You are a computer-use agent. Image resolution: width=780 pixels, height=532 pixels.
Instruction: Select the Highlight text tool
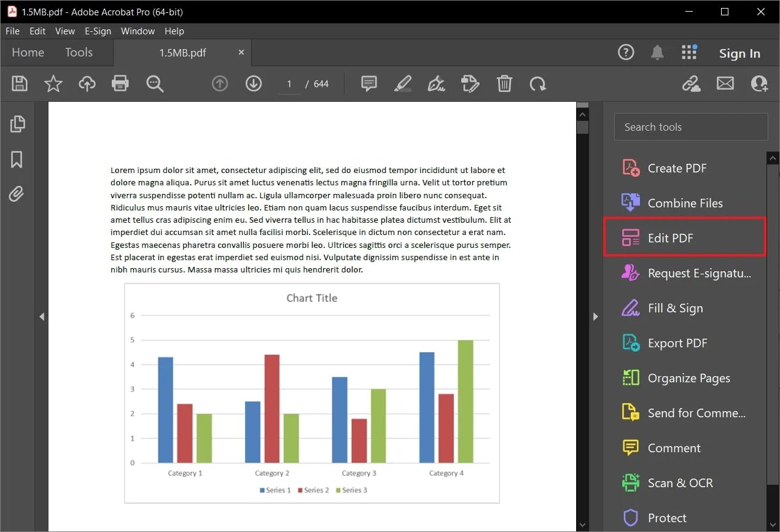pyautogui.click(x=402, y=83)
